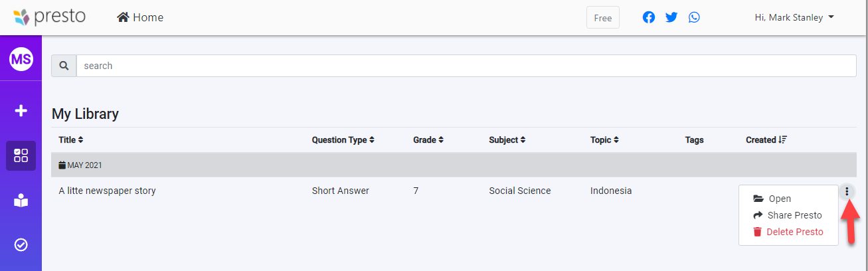This screenshot has width=868, height=271.
Task: Click into the search input field
Action: (465, 66)
